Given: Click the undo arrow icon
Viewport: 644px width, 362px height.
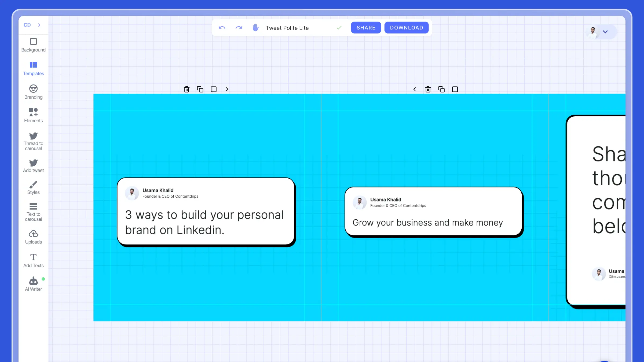Looking at the screenshot, I should tap(222, 28).
